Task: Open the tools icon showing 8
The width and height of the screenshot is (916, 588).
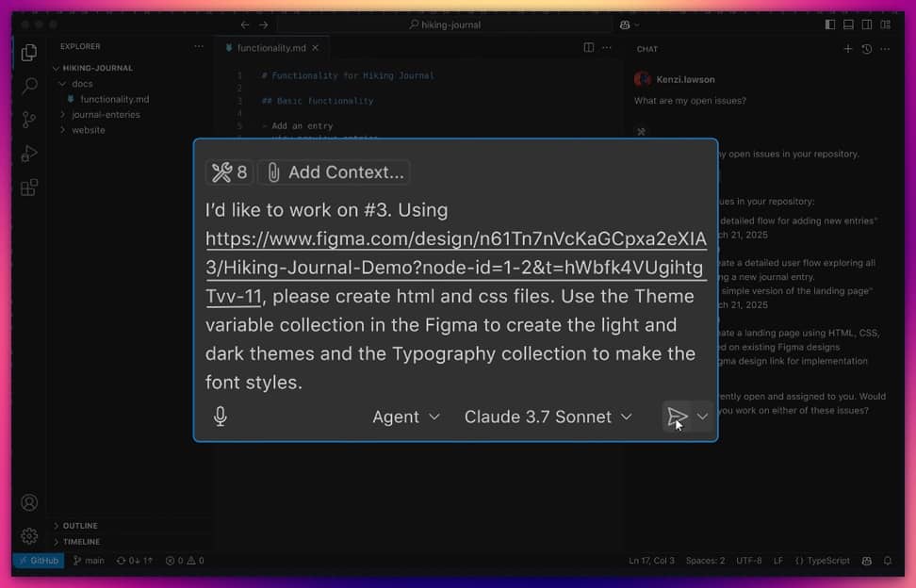Action: click(229, 172)
